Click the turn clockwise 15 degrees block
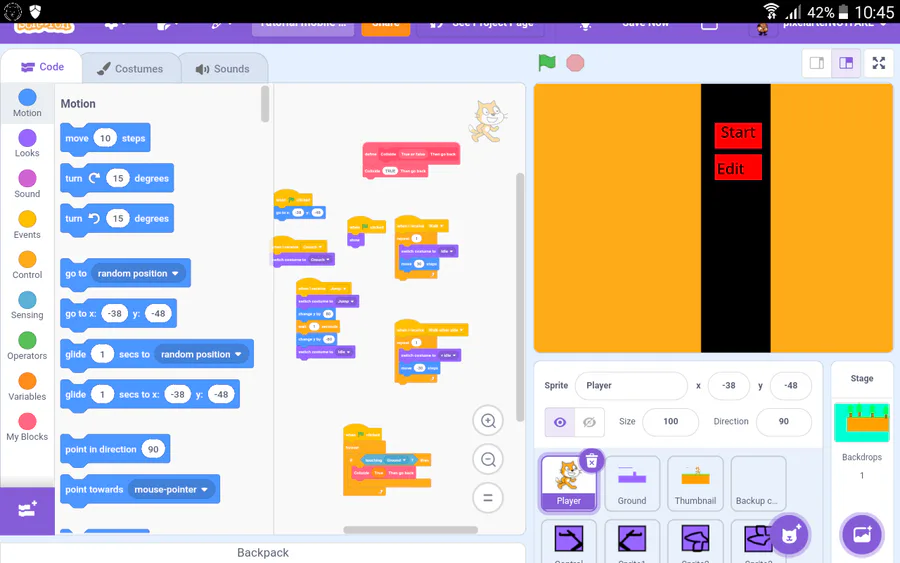The image size is (900, 563). click(x=117, y=178)
